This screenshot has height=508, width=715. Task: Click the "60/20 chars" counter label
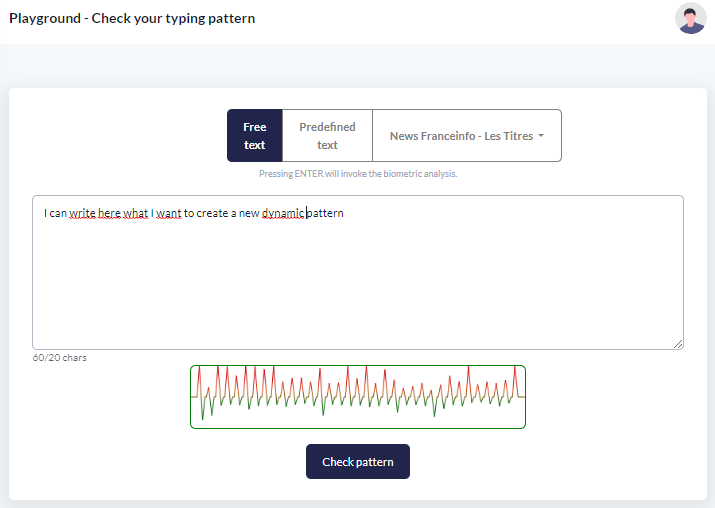(60, 358)
